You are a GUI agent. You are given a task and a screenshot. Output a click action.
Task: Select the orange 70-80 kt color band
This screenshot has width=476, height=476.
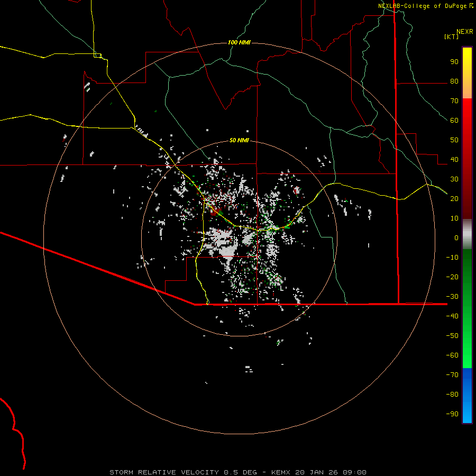(x=467, y=90)
